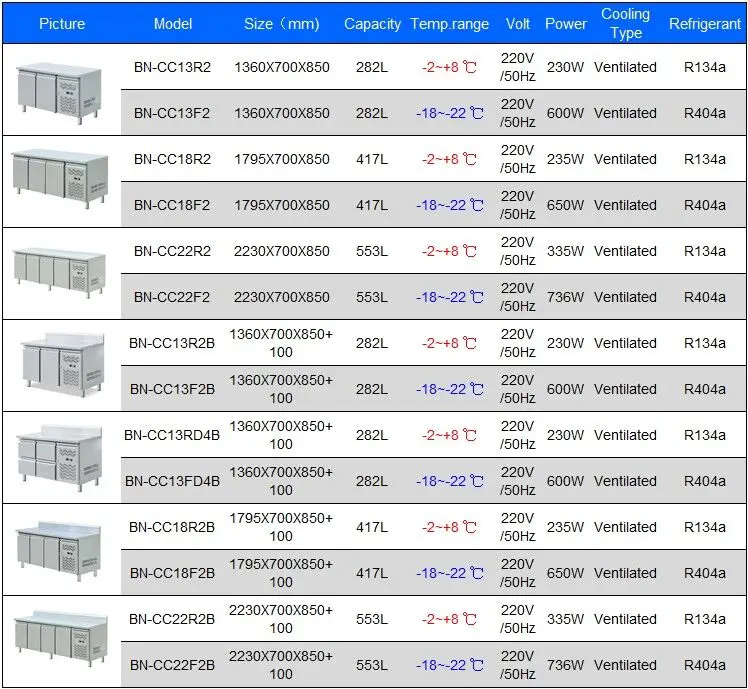The width and height of the screenshot is (748, 689).
Task: Select model name BN-CC13R2B
Action: click(172, 343)
